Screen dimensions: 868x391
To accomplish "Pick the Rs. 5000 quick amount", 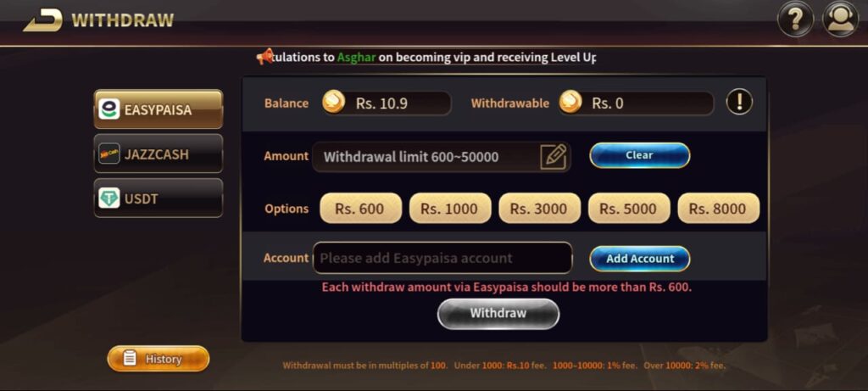I will coord(629,209).
